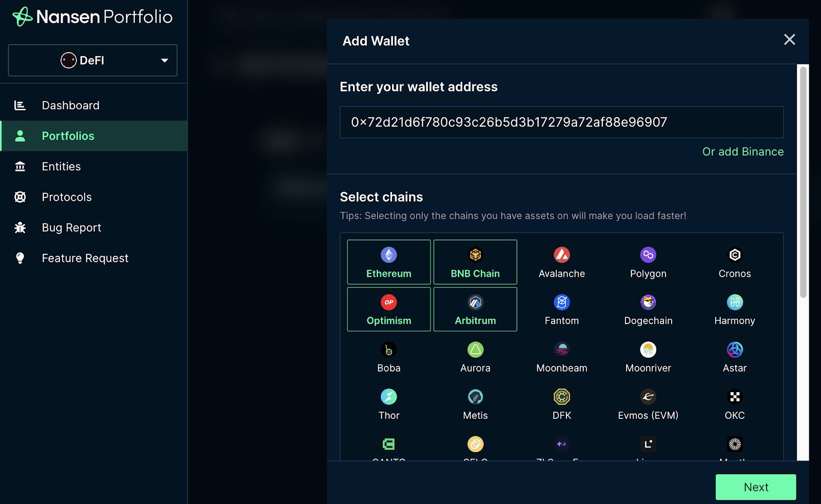Click the DFK chain icon
The image size is (821, 504).
pyautogui.click(x=562, y=397)
